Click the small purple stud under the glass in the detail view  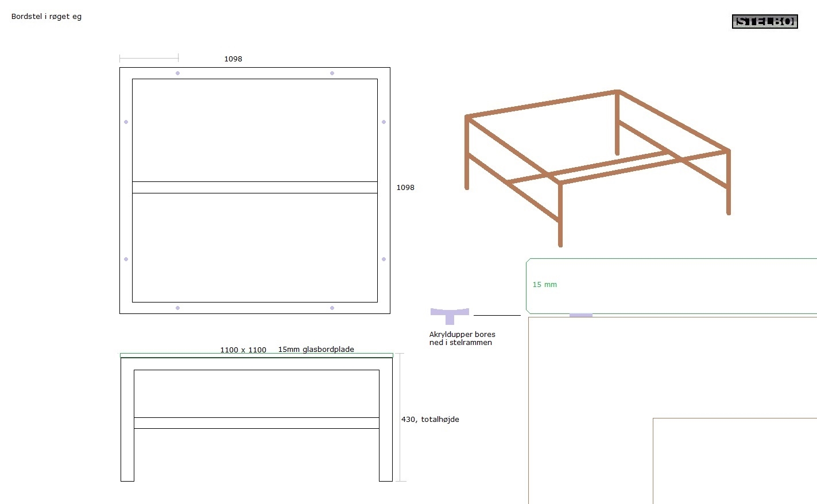point(580,315)
